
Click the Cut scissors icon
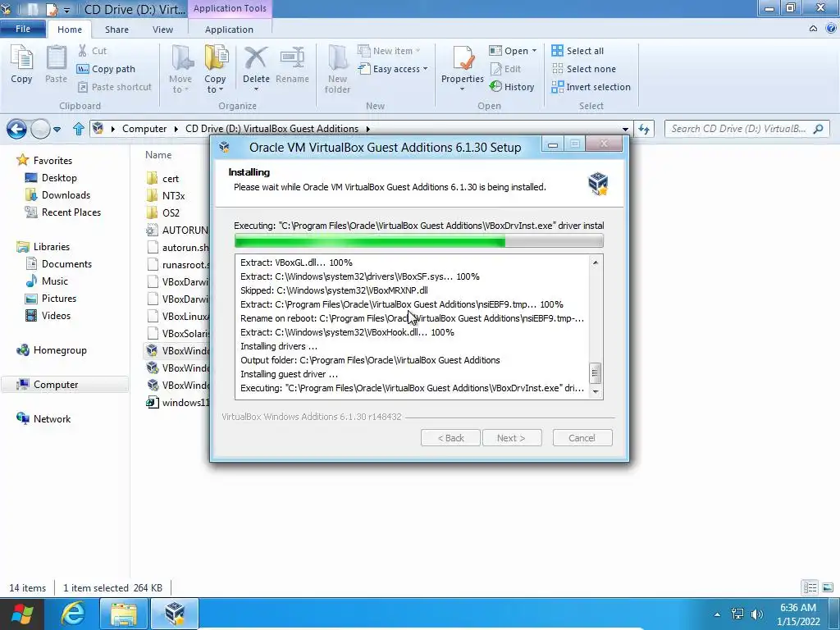coord(83,51)
